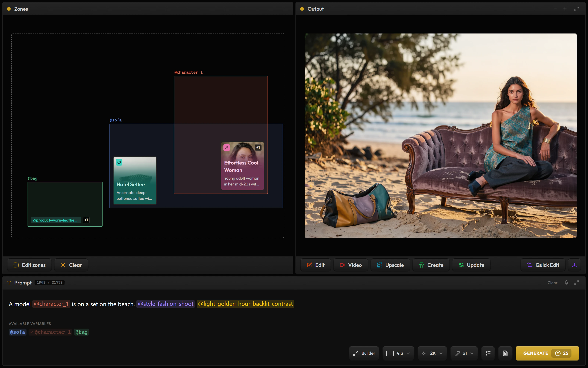
Task: Click the Edit button under Output
Action: (x=316, y=265)
